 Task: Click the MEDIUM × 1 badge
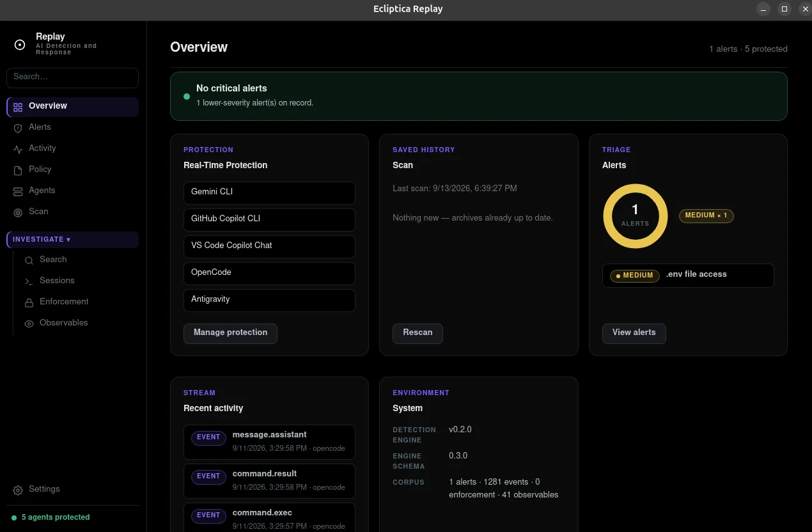[x=707, y=215]
